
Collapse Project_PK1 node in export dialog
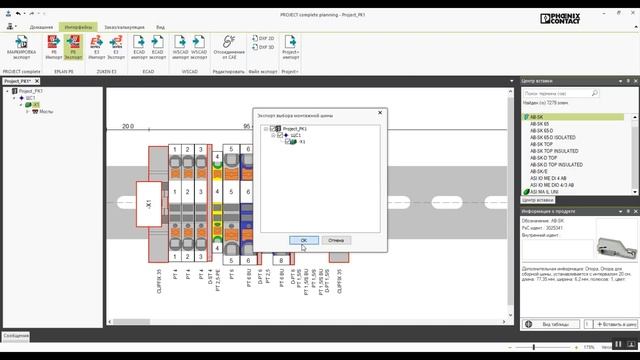point(266,129)
